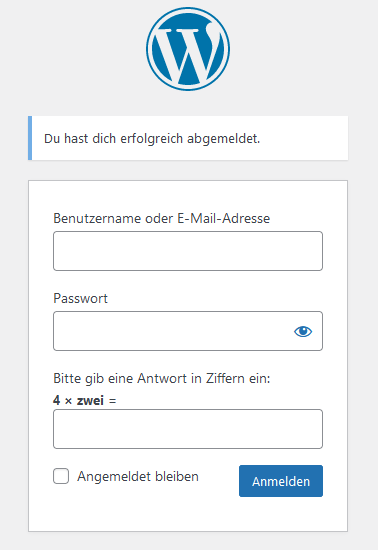Click the Benutzername oder E-Mail-Adresse label
Image resolution: width=378 pixels, height=550 pixels.
(x=162, y=218)
